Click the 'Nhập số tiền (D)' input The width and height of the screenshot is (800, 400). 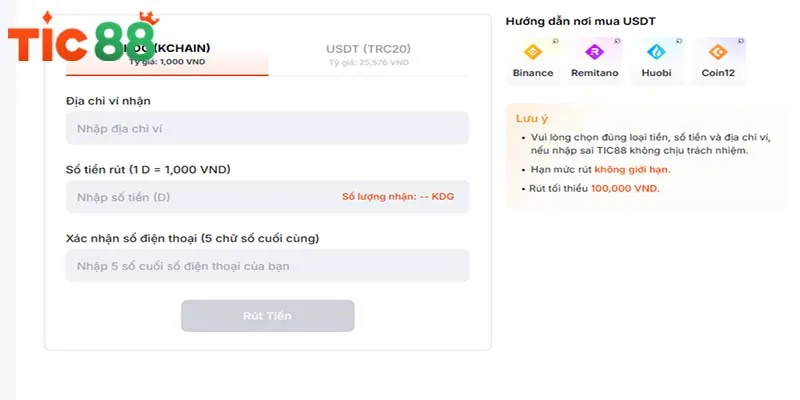tap(200, 197)
